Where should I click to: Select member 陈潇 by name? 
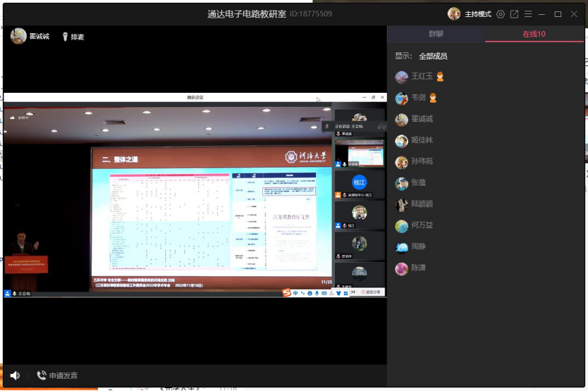click(x=418, y=268)
